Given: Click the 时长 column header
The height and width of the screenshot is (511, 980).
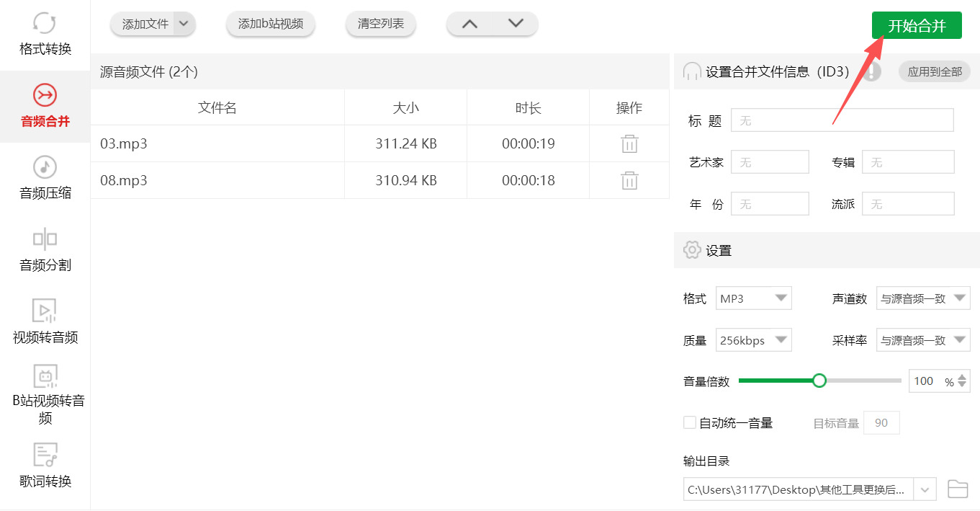Looking at the screenshot, I should [x=529, y=107].
